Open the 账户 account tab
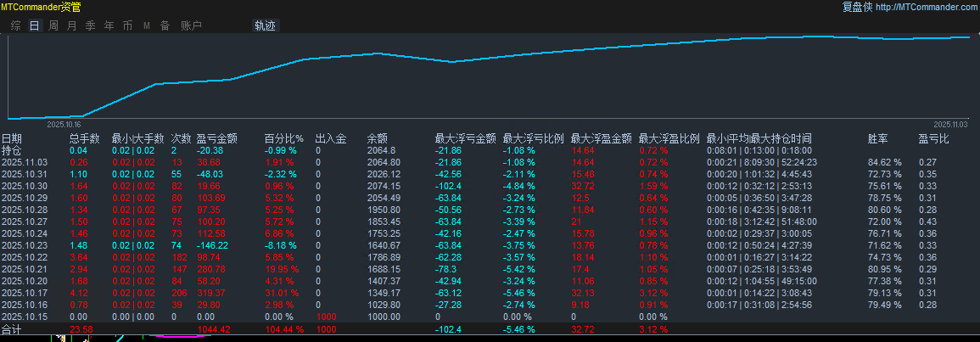Viewport: 980px width, 342px height. pyautogui.click(x=191, y=25)
